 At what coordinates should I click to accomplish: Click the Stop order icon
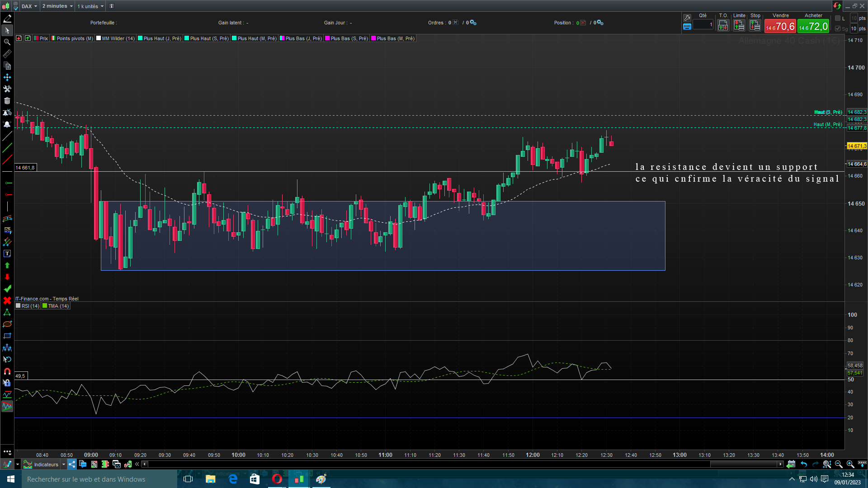tap(755, 26)
